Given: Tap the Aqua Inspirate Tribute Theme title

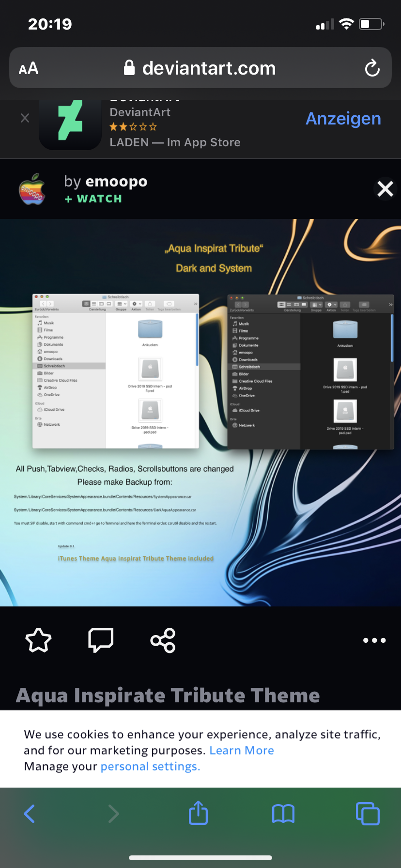Looking at the screenshot, I should [x=168, y=696].
